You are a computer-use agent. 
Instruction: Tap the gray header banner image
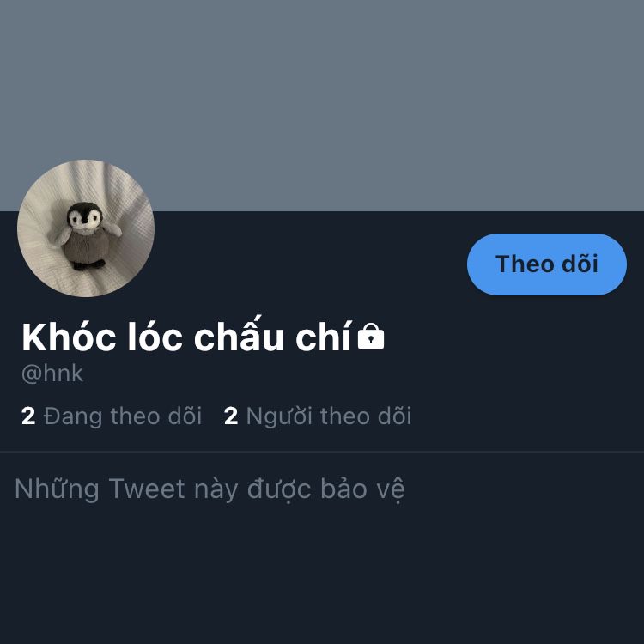pyautogui.click(x=322, y=106)
